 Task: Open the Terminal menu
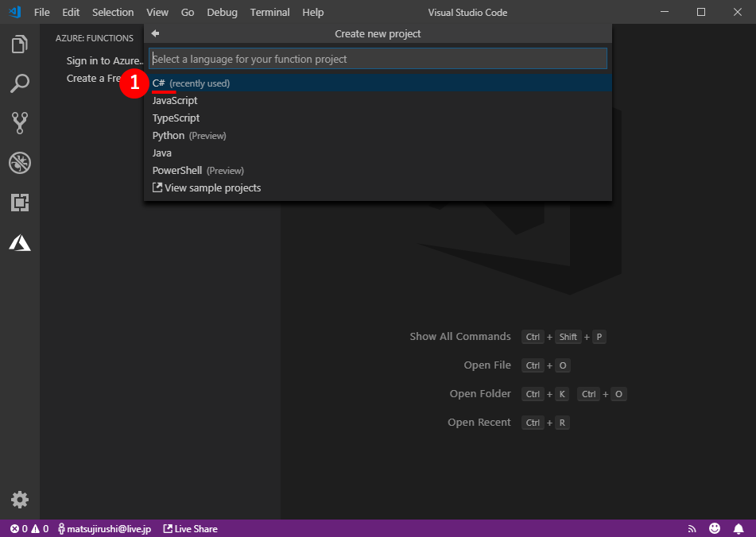tap(270, 12)
